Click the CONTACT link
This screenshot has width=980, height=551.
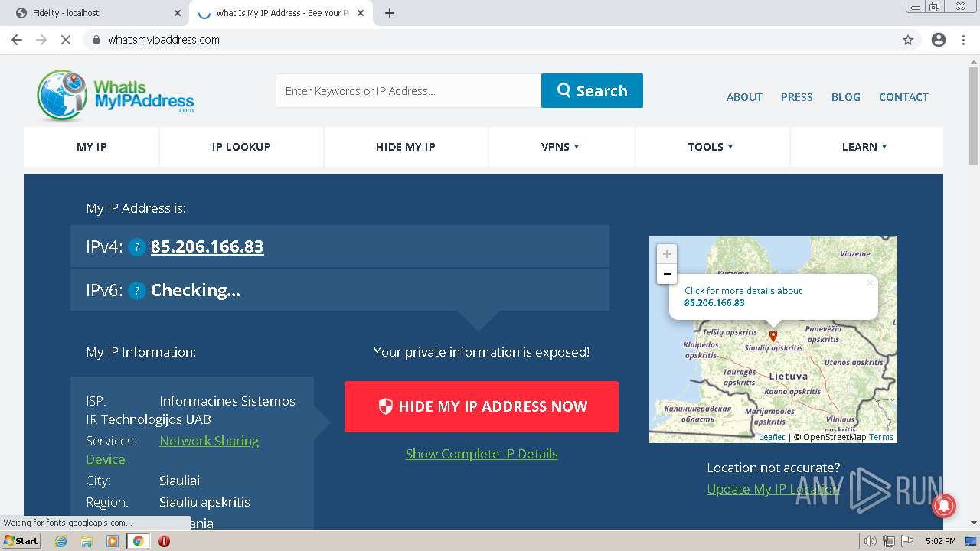click(903, 97)
